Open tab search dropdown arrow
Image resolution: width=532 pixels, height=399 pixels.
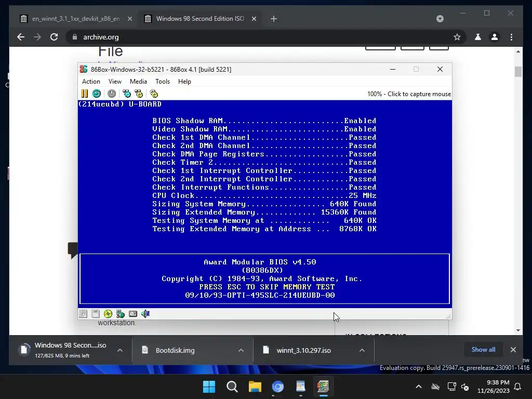440,19
